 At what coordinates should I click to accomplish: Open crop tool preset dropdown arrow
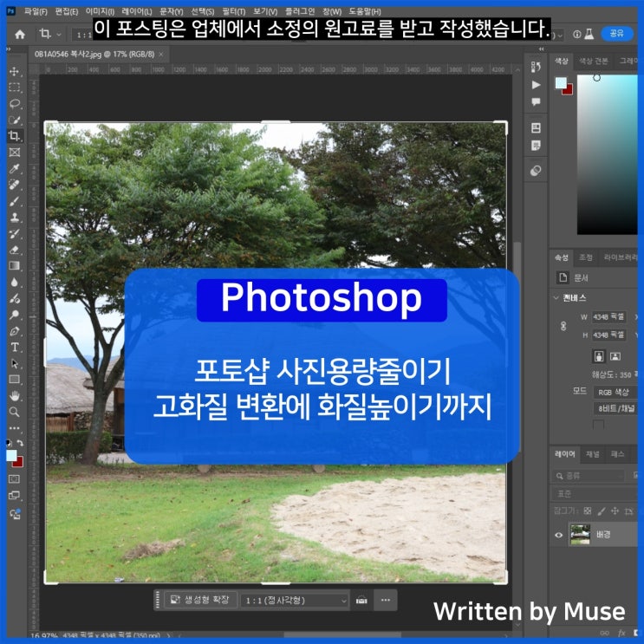(x=59, y=35)
